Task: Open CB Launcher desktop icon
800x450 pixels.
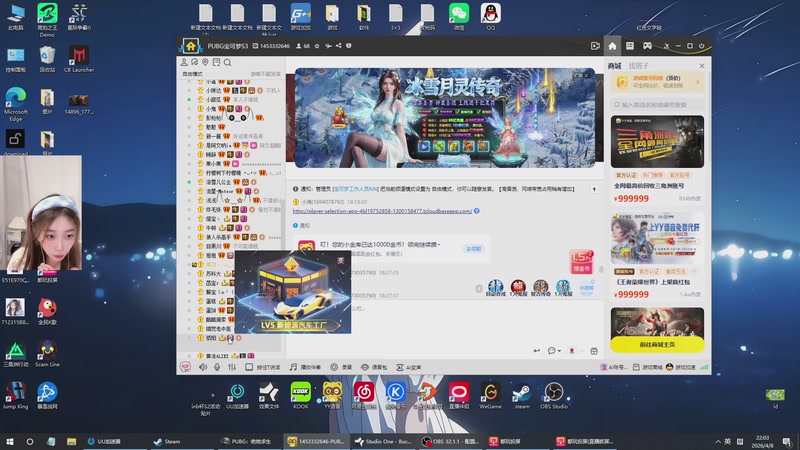Action: [79, 59]
